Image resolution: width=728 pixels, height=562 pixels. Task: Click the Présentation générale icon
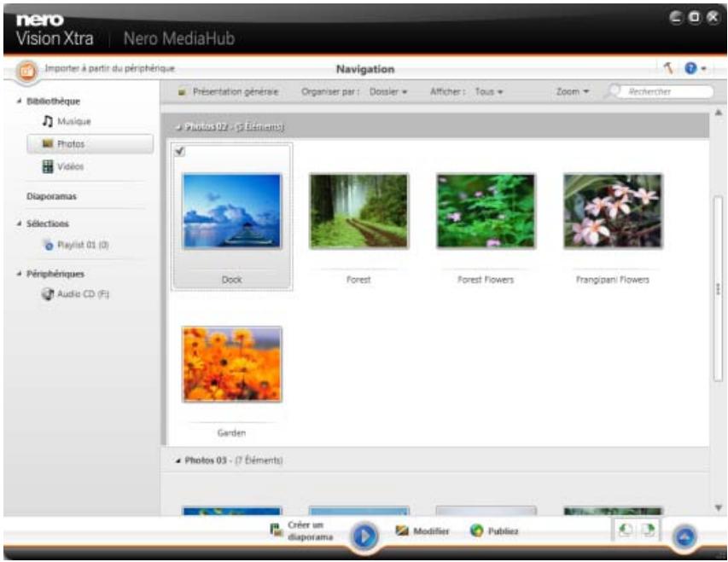182,92
